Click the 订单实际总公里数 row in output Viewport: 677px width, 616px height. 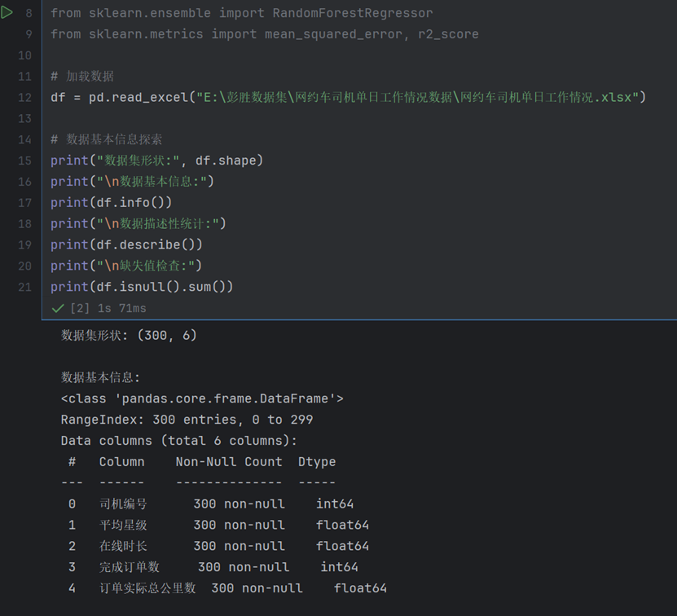coord(227,588)
